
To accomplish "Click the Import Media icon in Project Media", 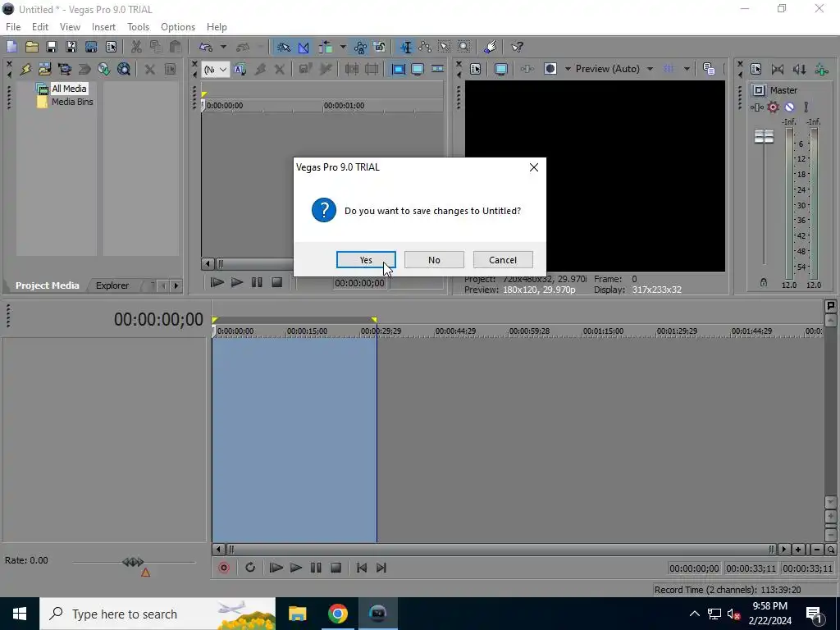I will [x=44, y=69].
